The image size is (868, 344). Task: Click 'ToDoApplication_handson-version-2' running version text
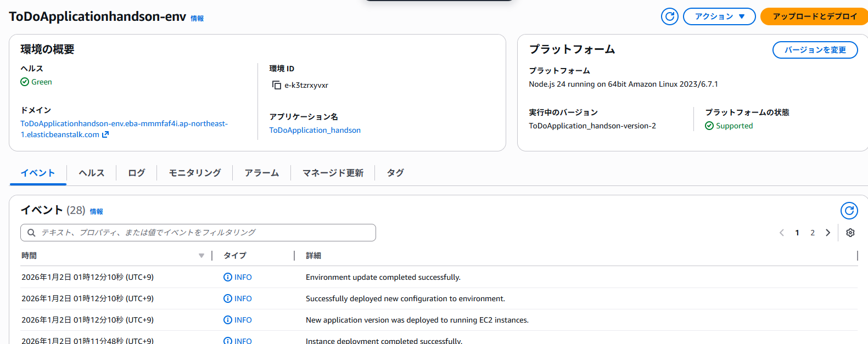(x=592, y=126)
